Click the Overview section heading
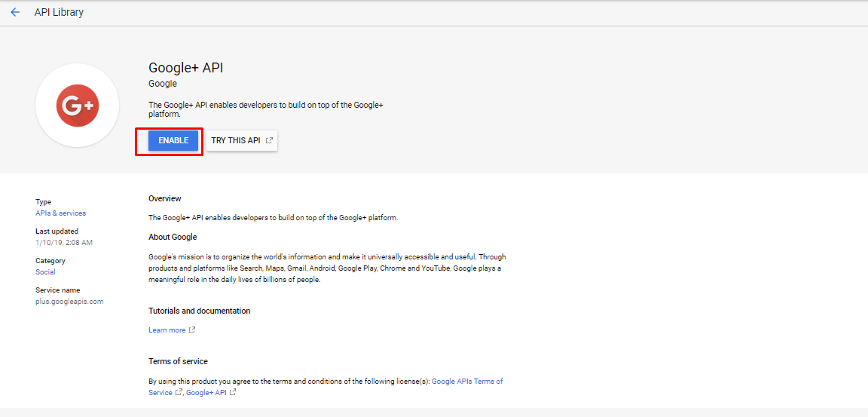This screenshot has height=417, width=868. point(165,198)
